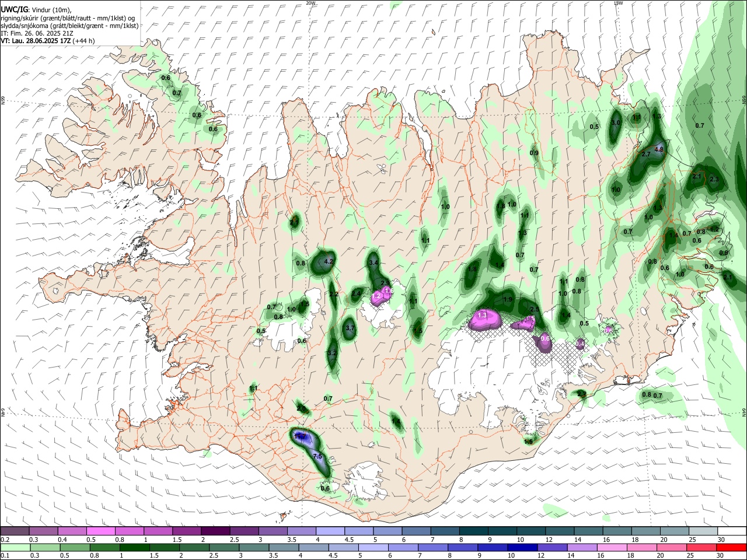The width and height of the screenshot is (747, 560).
Task: Select the dark green 1 rain legend swatch
Action: tap(134, 547)
